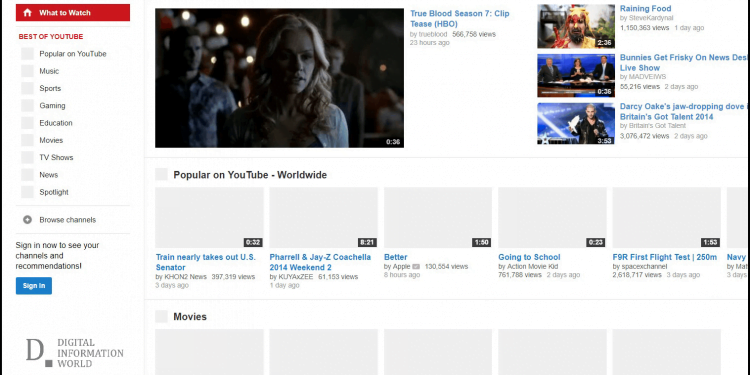Open the SteveKardynal channel link

[x=651, y=18]
